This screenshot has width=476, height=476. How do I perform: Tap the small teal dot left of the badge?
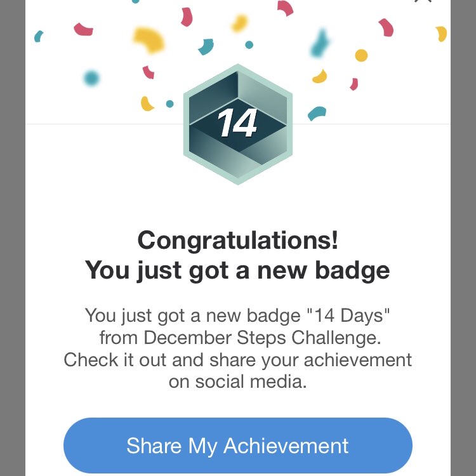tap(169, 103)
